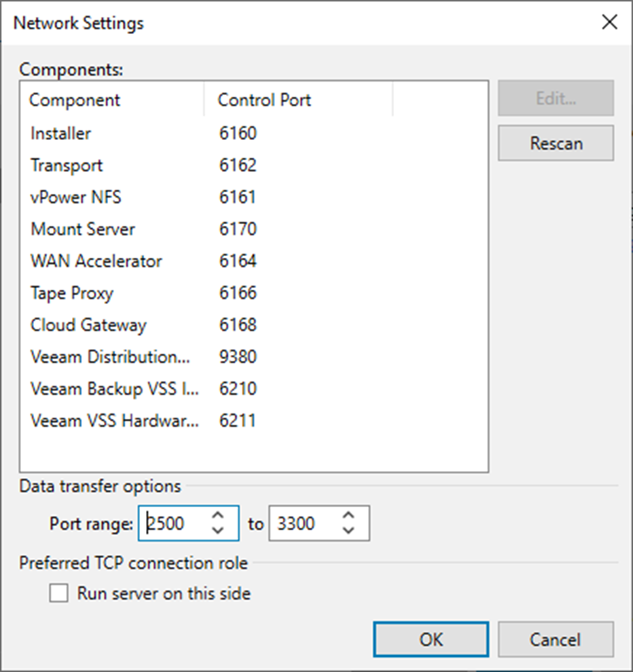633x672 pixels.
Task: Select the WAN Accelerator row
Action: [254, 261]
